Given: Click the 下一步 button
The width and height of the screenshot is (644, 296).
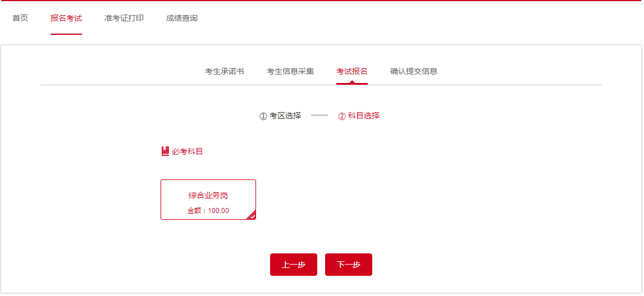Looking at the screenshot, I should click(349, 265).
